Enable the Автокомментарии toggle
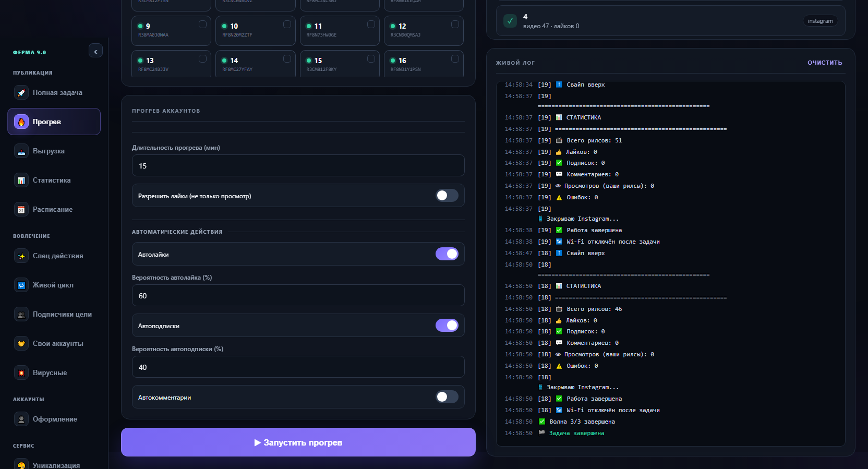The height and width of the screenshot is (469, 868). [x=447, y=397]
